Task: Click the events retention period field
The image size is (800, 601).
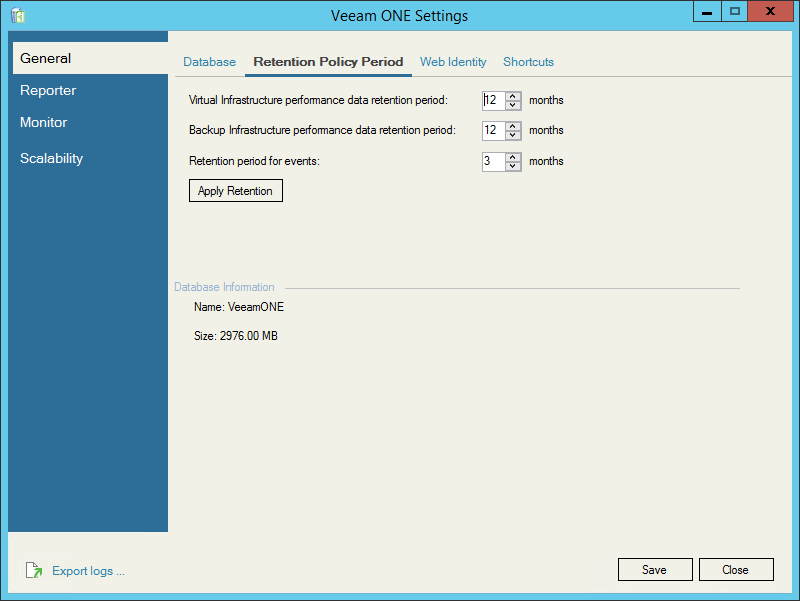Action: (x=493, y=162)
